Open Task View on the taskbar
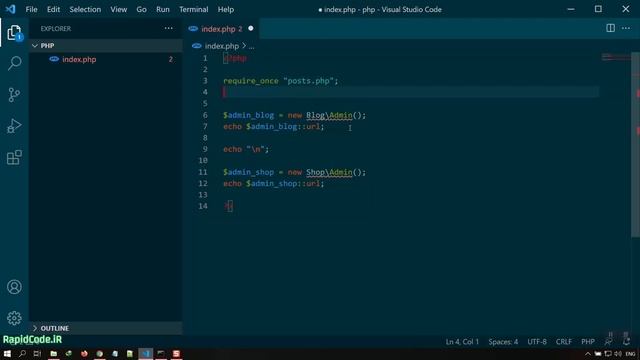Image resolution: width=640 pixels, height=360 pixels. point(37,353)
